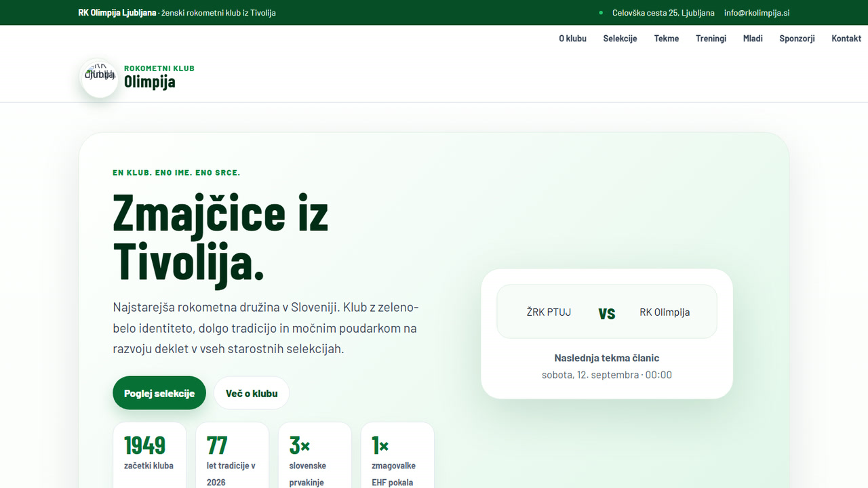Go to the Kontakt page

pyautogui.click(x=846, y=39)
